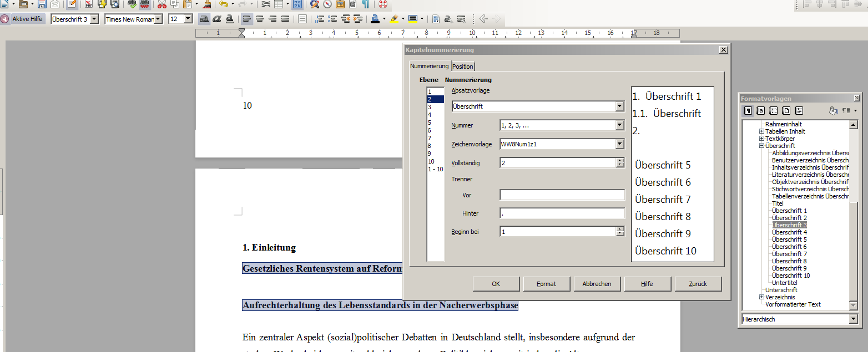
Task: Click the Numbering On/Off toolbar icon
Action: (320, 19)
